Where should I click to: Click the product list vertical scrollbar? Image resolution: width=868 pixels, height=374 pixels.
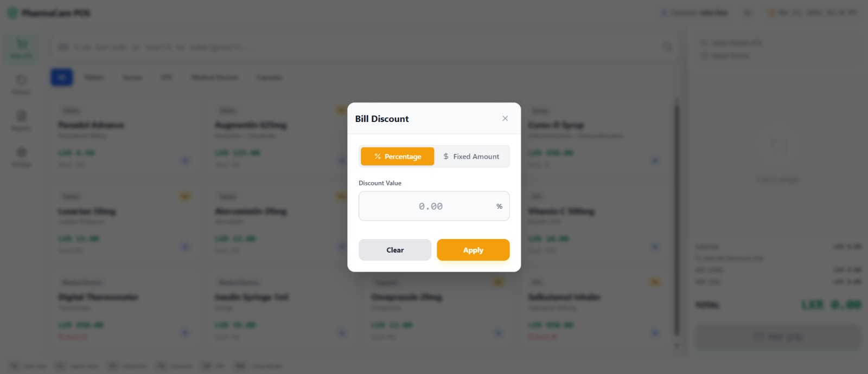(676, 217)
